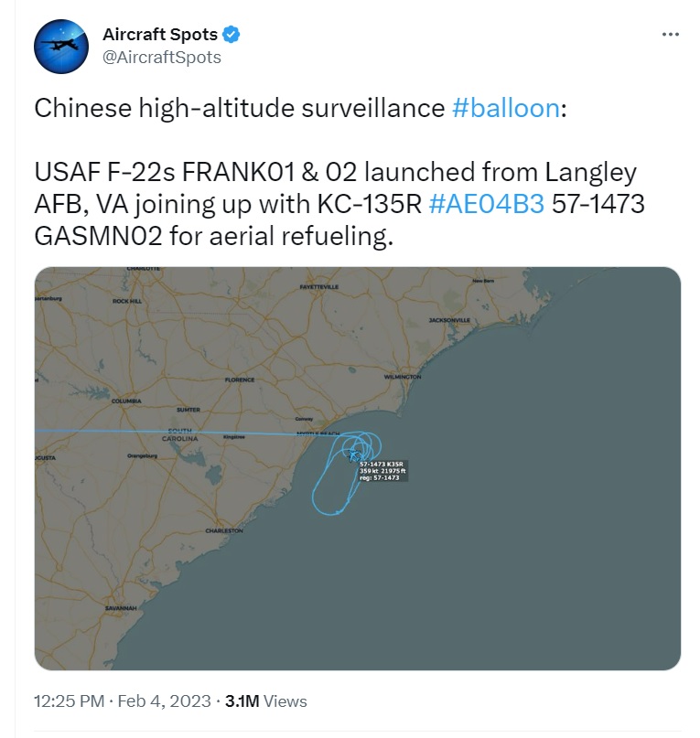Open the #AE04B3 hashtag link
Image resolution: width=700 pixels, height=738 pixels.
coord(487,204)
